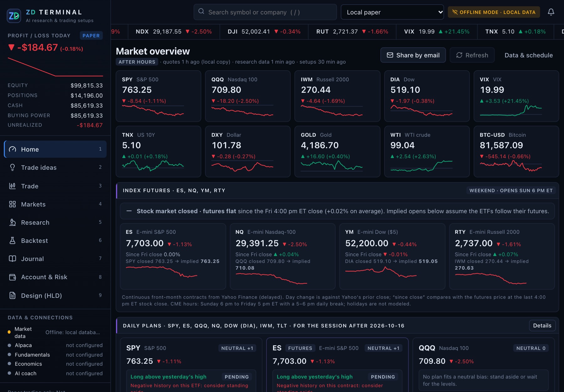The height and width of the screenshot is (392, 564).
Task: Click the PAPER badge beside Profit / Loss
Action: [91, 35]
